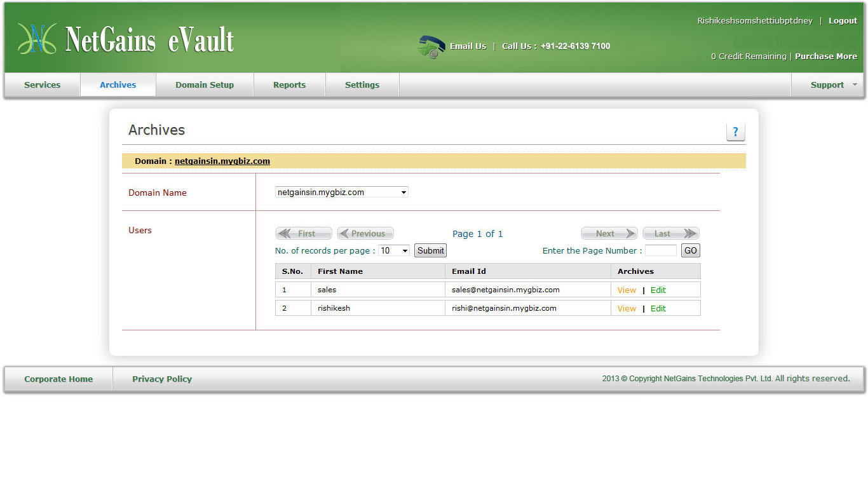Click the Next page button
The height and width of the screenshot is (488, 868).
click(609, 233)
